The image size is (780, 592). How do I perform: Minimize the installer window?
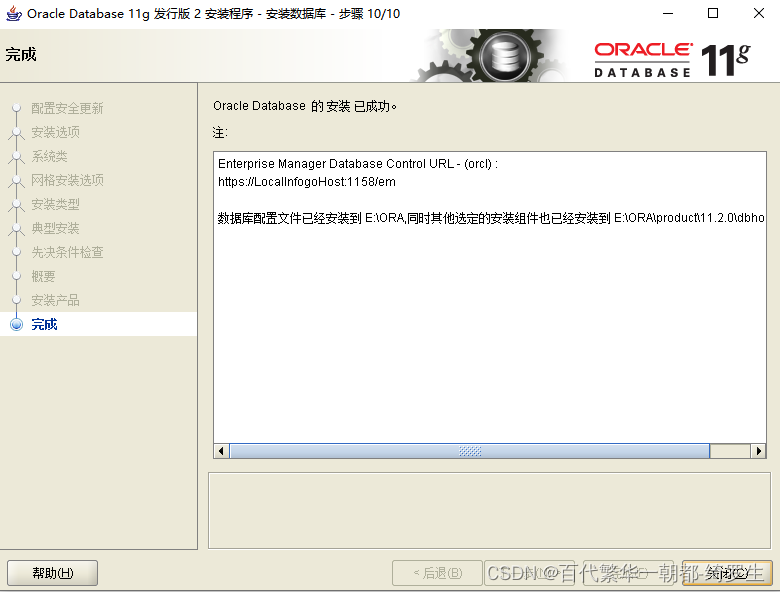(x=668, y=13)
